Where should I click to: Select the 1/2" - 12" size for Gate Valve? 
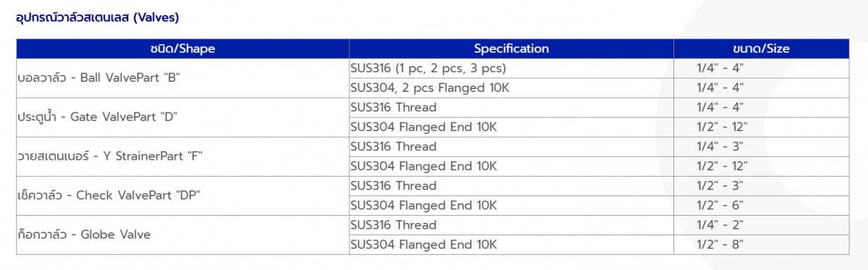[x=761, y=127]
